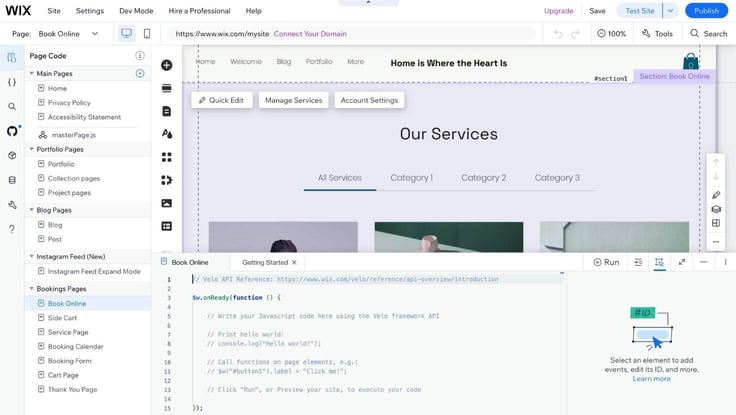Image resolution: width=736 pixels, height=415 pixels.
Task: Switch to the Getting Started code tab
Action: pyautogui.click(x=265, y=262)
